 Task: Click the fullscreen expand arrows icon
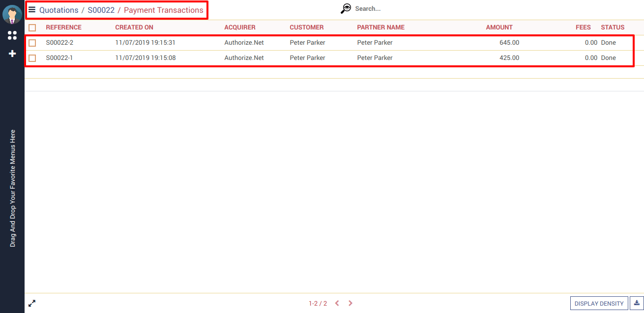click(32, 304)
